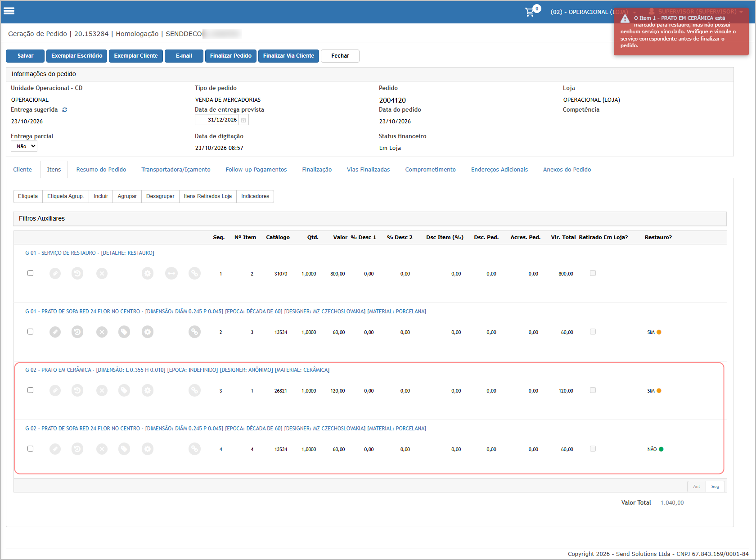Click the chain link icon on Prato em Cerâmica row

click(194, 390)
